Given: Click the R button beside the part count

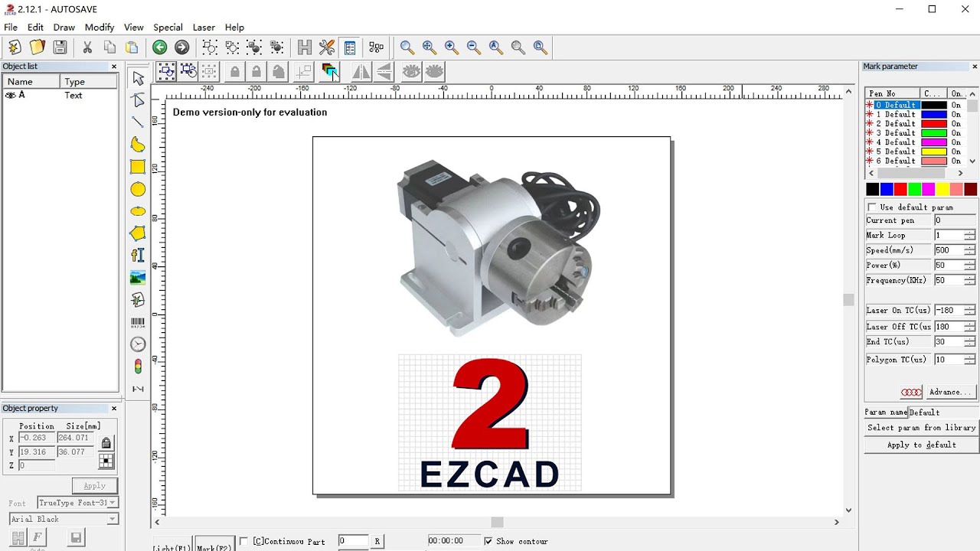Looking at the screenshot, I should pos(377,541).
